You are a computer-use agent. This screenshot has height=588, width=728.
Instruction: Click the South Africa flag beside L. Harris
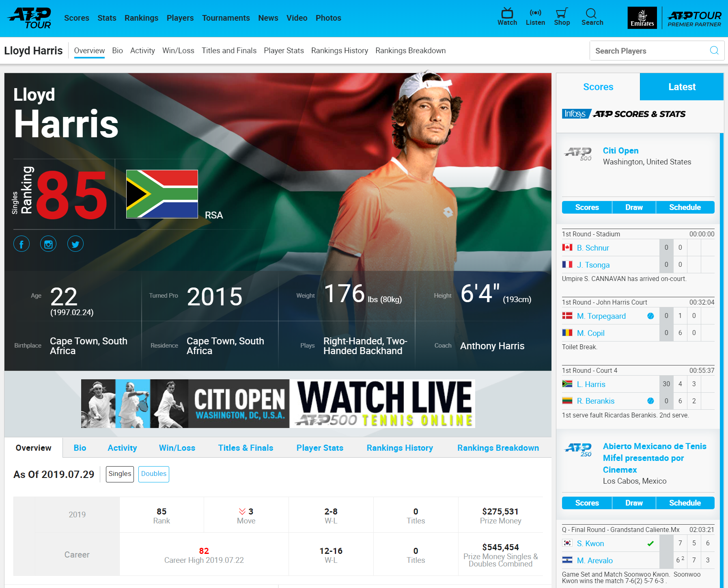(x=567, y=384)
